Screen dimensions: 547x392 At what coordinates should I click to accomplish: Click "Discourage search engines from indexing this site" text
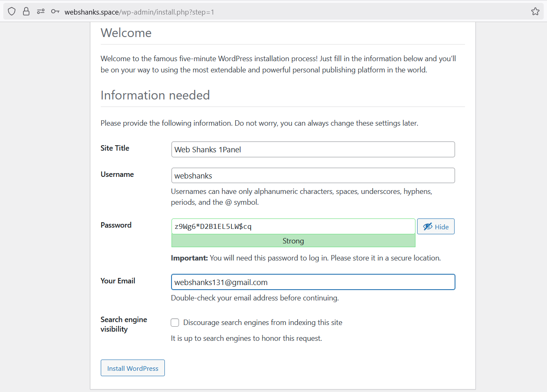(x=263, y=323)
